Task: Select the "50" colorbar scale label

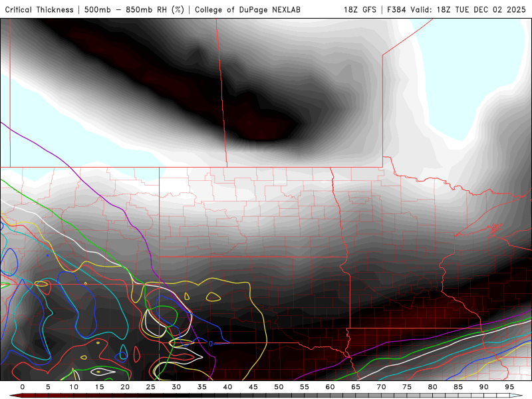Action: 279,387
